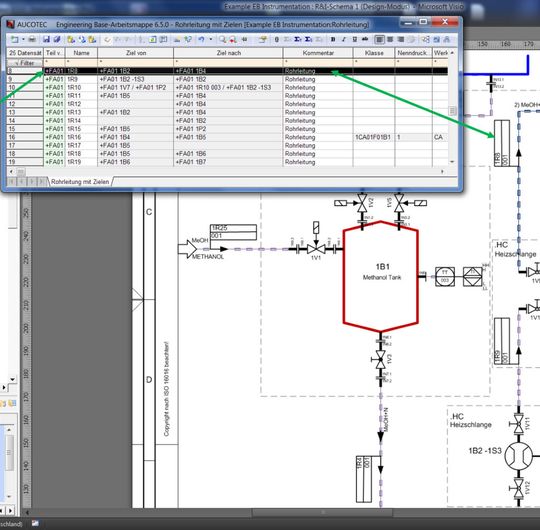
Task: Click the first-sheet navigation arrow at tab bar
Action: [11, 181]
